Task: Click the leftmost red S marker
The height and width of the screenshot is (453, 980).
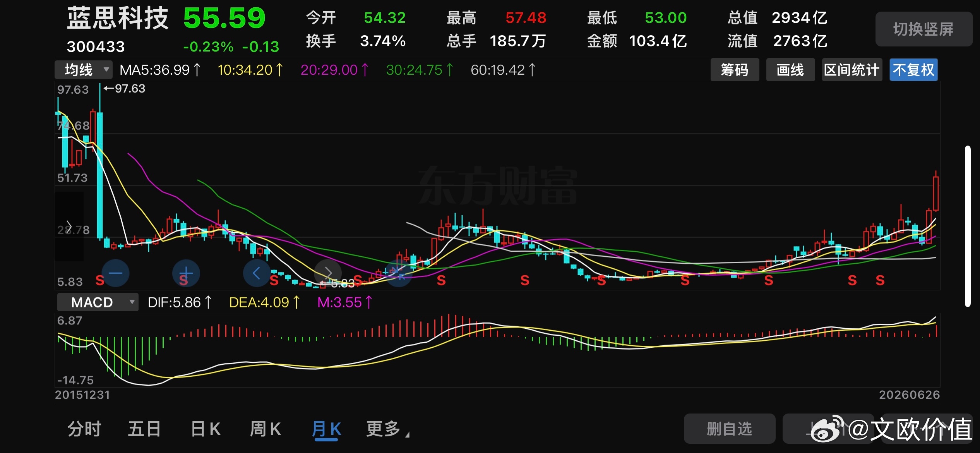Action: [x=100, y=280]
